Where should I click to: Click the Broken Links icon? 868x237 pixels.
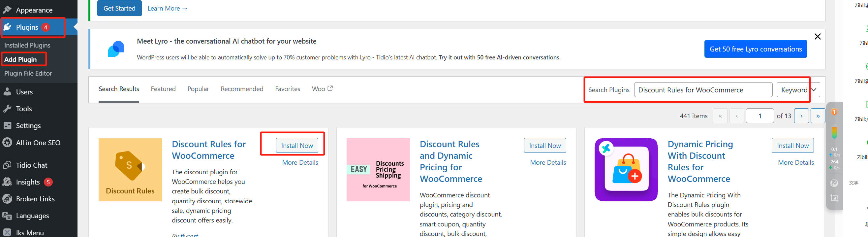click(7, 199)
